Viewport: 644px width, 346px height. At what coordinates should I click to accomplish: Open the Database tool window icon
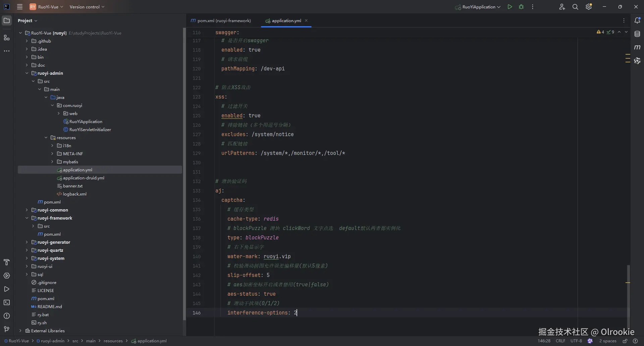click(x=637, y=34)
